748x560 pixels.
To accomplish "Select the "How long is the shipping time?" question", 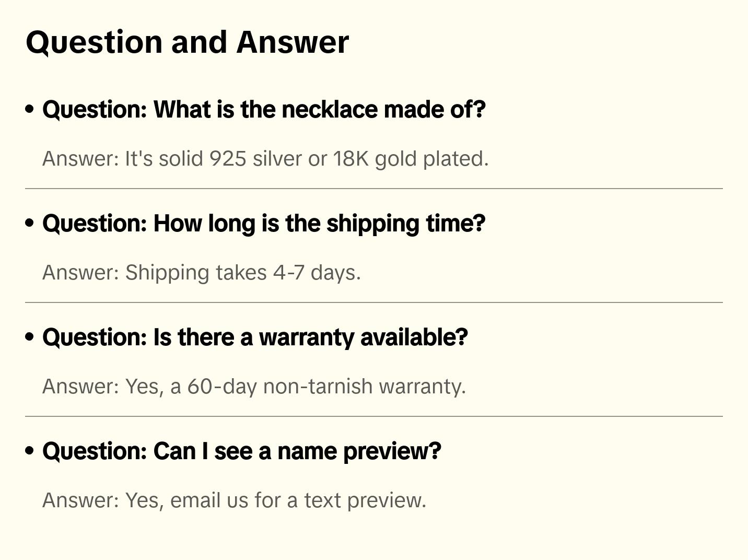I will pos(264,224).
